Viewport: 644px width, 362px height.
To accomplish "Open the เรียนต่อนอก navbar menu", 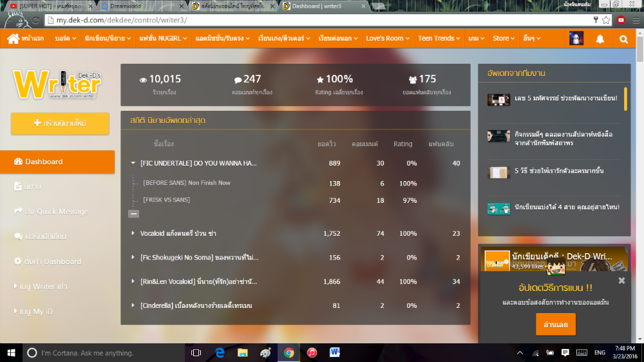I will [338, 38].
